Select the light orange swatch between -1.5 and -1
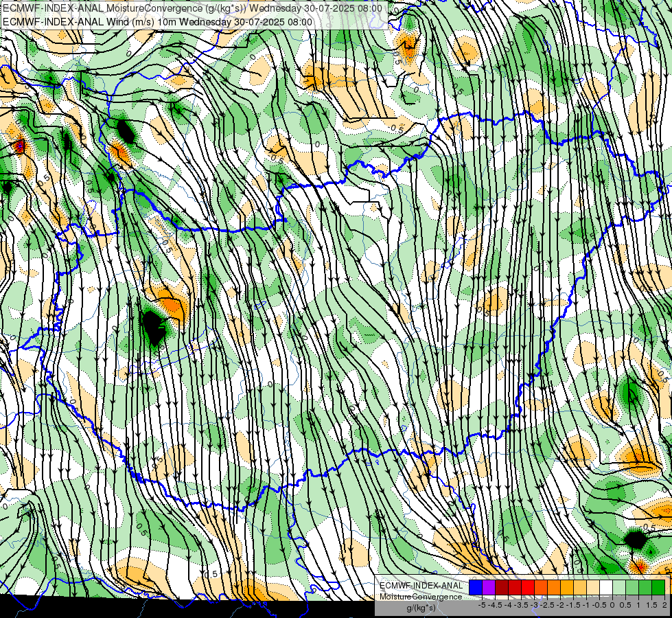The image size is (672, 618). tap(580, 587)
